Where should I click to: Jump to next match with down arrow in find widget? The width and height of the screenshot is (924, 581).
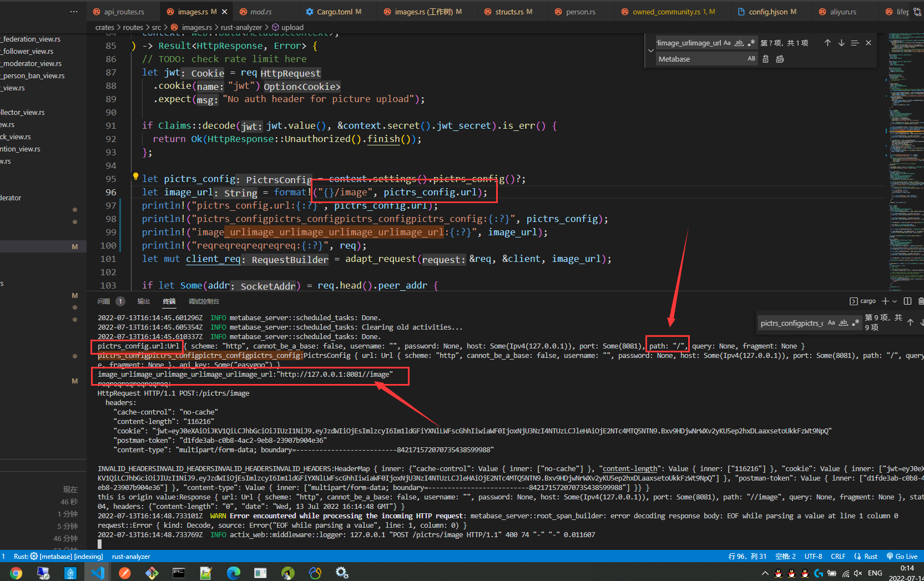click(841, 42)
